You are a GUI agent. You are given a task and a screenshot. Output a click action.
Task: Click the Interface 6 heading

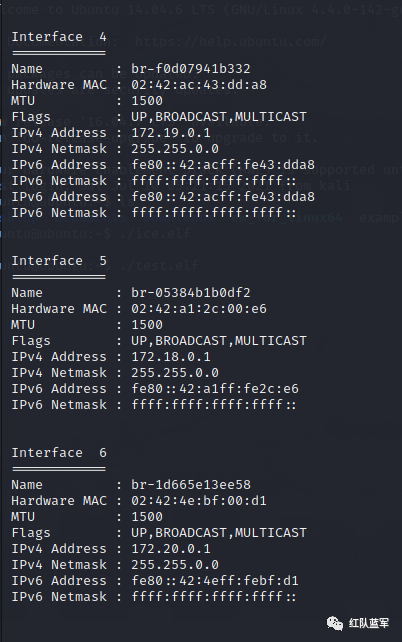point(59,453)
